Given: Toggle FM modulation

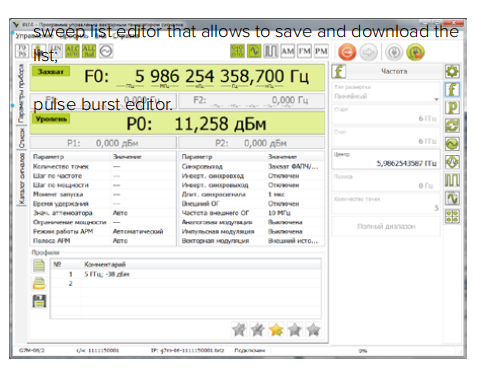Looking at the screenshot, I should click(x=304, y=51).
